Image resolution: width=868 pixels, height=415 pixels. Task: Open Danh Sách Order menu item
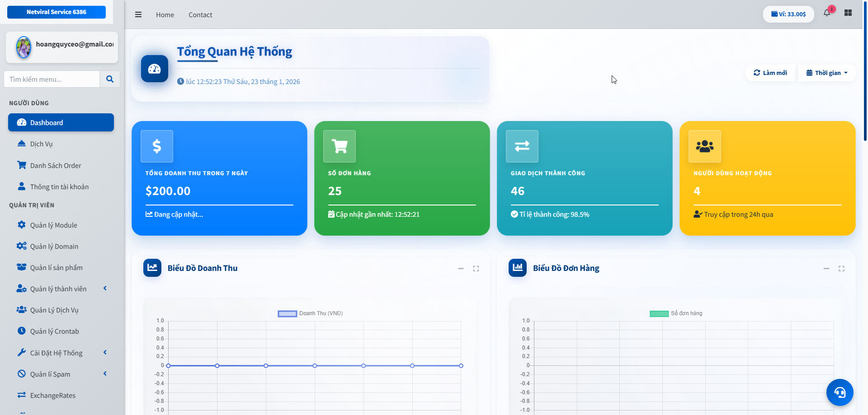coord(56,166)
